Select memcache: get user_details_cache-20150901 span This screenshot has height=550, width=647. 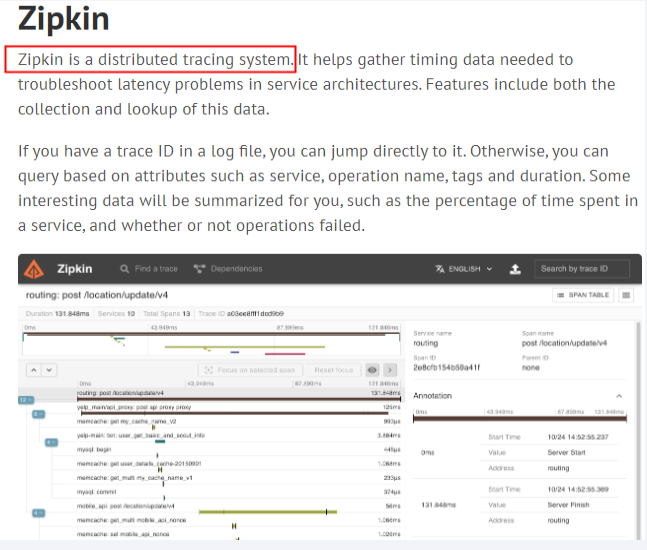[238, 466]
